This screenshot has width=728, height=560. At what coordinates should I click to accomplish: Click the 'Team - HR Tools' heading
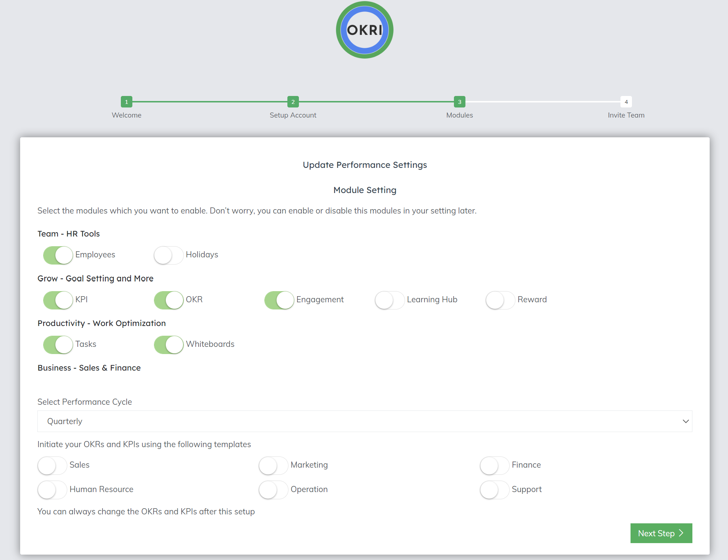pyautogui.click(x=69, y=234)
